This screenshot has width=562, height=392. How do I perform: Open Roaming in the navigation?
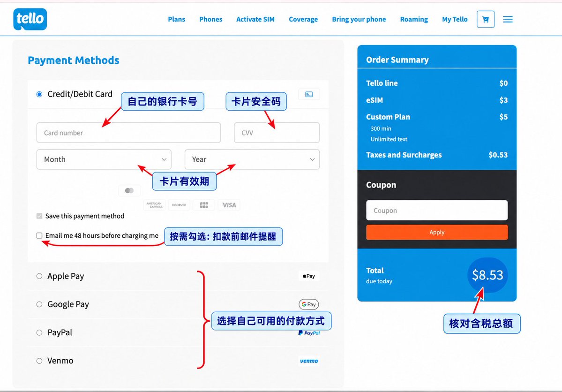coord(414,19)
